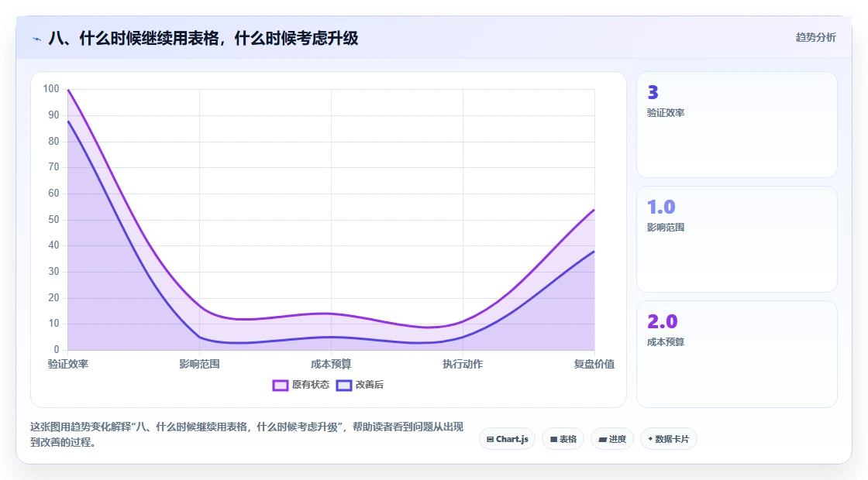Open the 影响范围 data card showing 1.0
868x480 pixels.
(x=737, y=239)
